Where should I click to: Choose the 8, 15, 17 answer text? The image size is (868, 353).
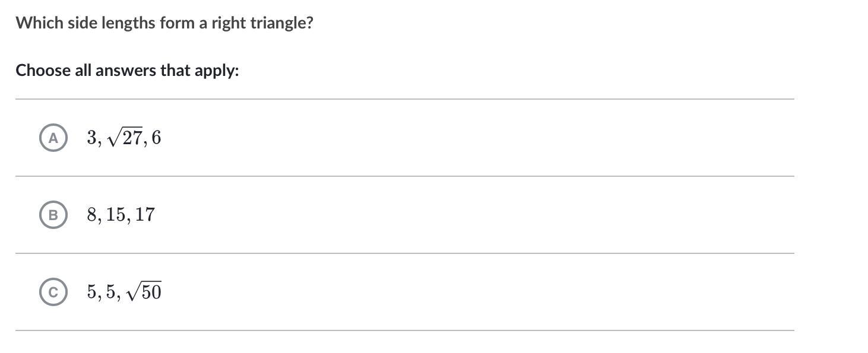121,215
